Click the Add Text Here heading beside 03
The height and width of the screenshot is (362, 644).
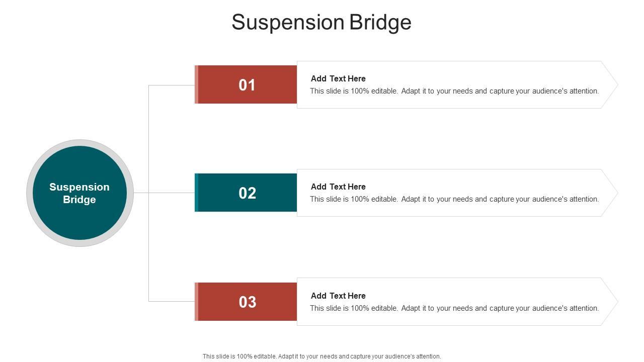338,296
